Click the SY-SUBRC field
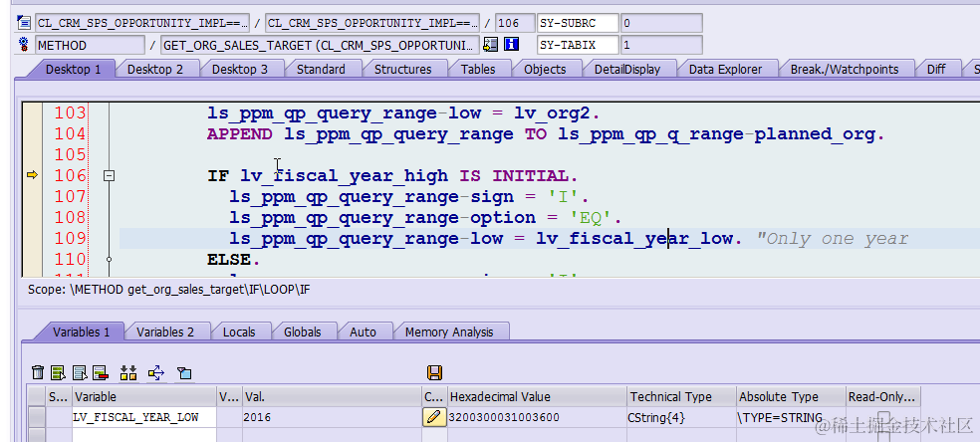 pos(578,23)
